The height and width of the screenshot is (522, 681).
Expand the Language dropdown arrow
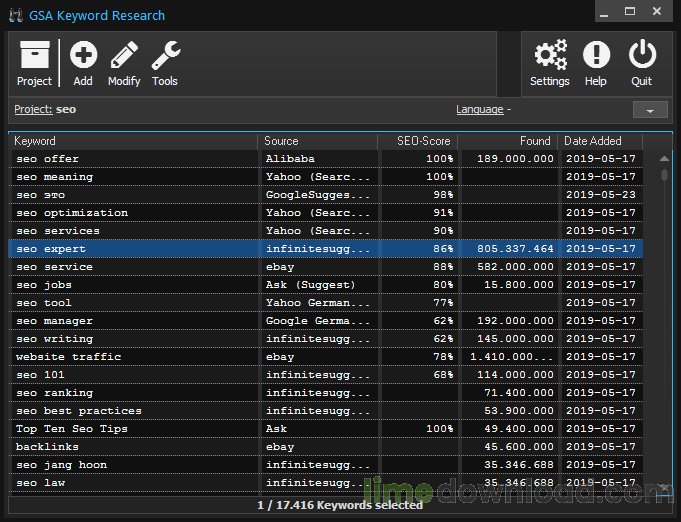tap(650, 110)
